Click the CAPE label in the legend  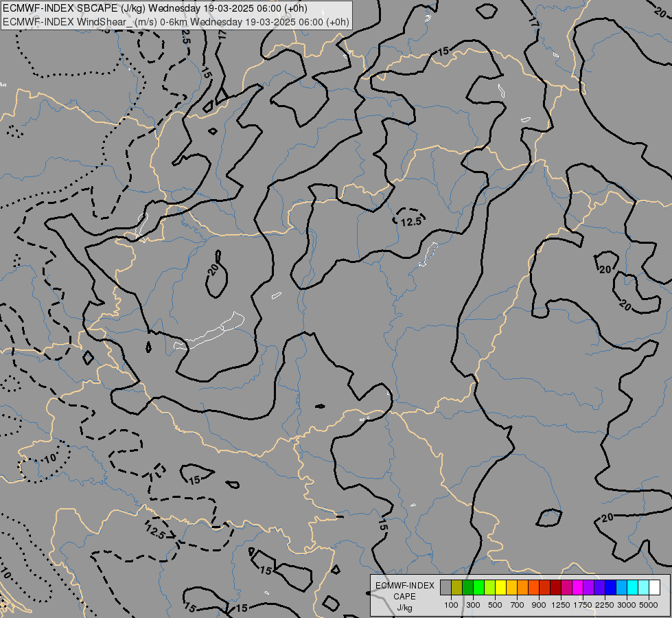[x=404, y=597]
